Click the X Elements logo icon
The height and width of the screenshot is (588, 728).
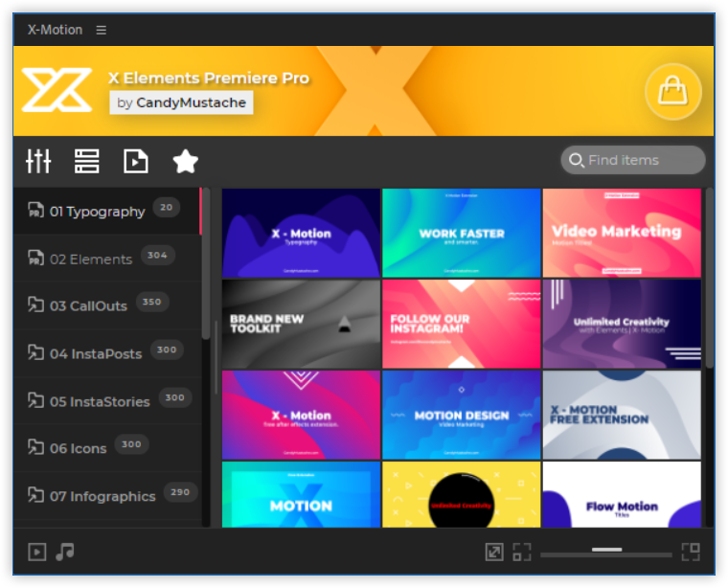(57, 90)
